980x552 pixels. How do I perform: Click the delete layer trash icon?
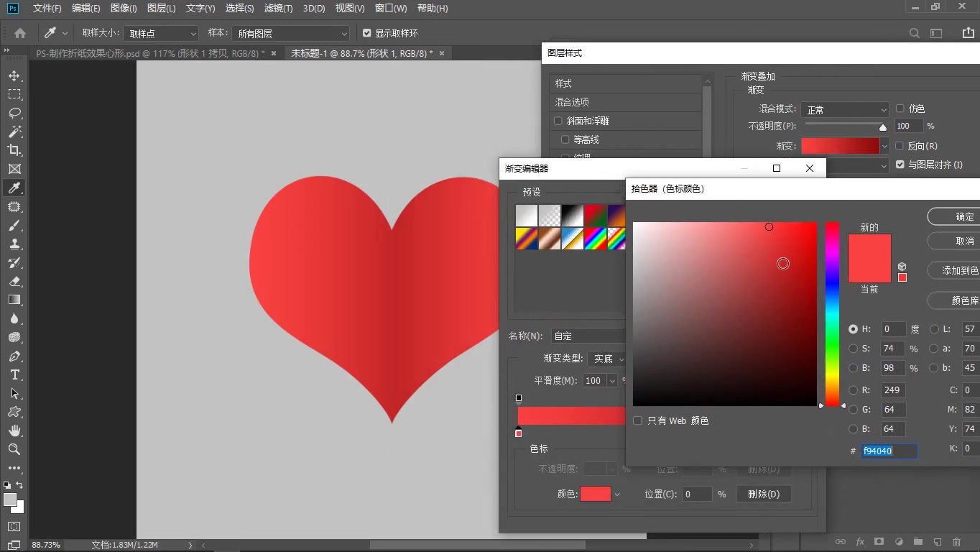(x=956, y=541)
